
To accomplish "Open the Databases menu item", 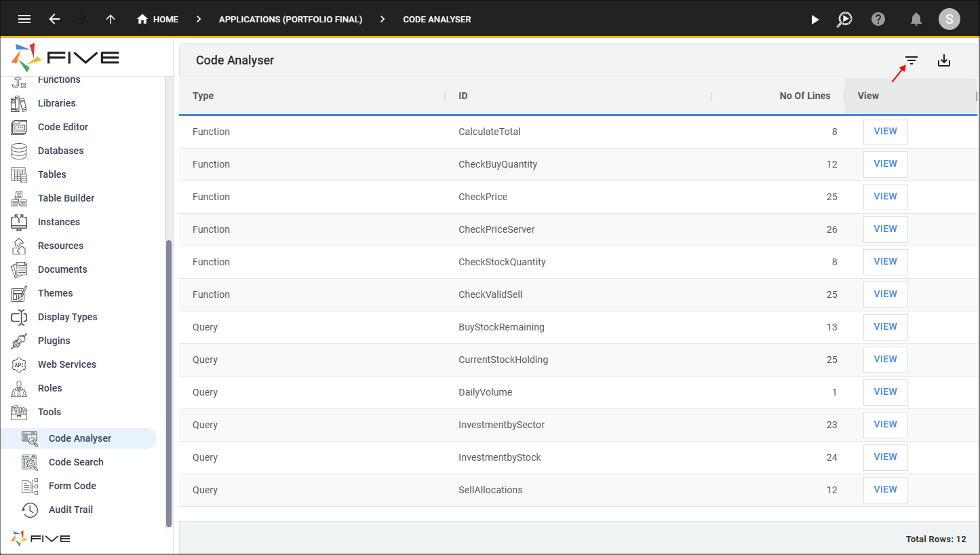I will (61, 151).
